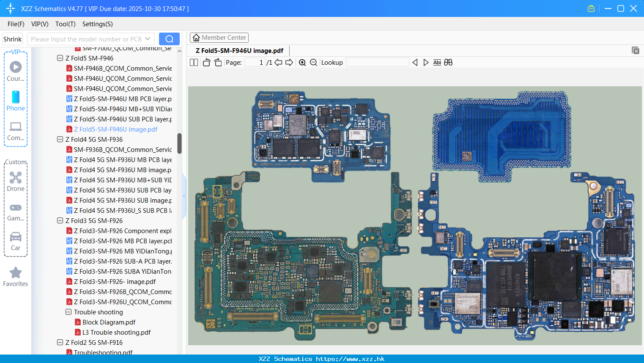Viewport: 644px width, 363px height.
Task: Collapse the Z Fold5 SM-F946 folder
Action: pyautogui.click(x=60, y=58)
